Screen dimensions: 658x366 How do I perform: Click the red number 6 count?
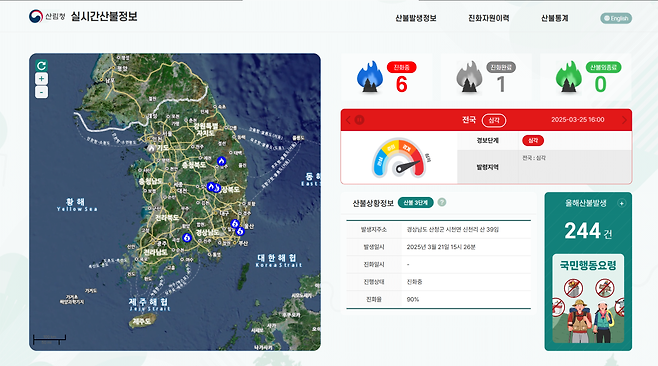402,84
